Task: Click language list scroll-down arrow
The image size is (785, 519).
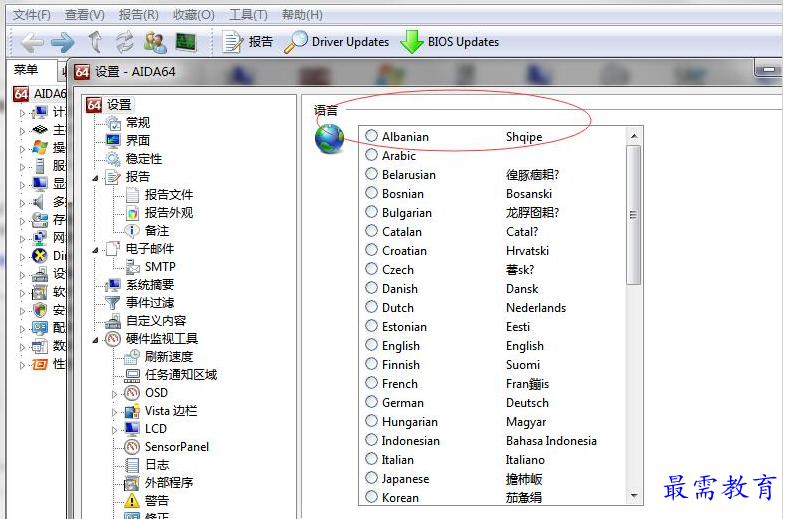Action: (x=634, y=496)
